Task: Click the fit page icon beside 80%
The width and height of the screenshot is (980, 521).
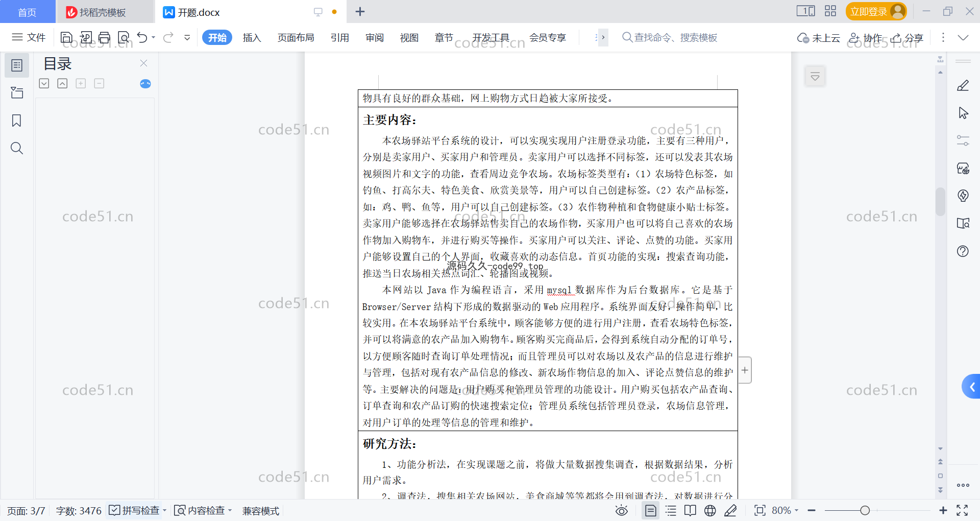Action: coord(760,510)
